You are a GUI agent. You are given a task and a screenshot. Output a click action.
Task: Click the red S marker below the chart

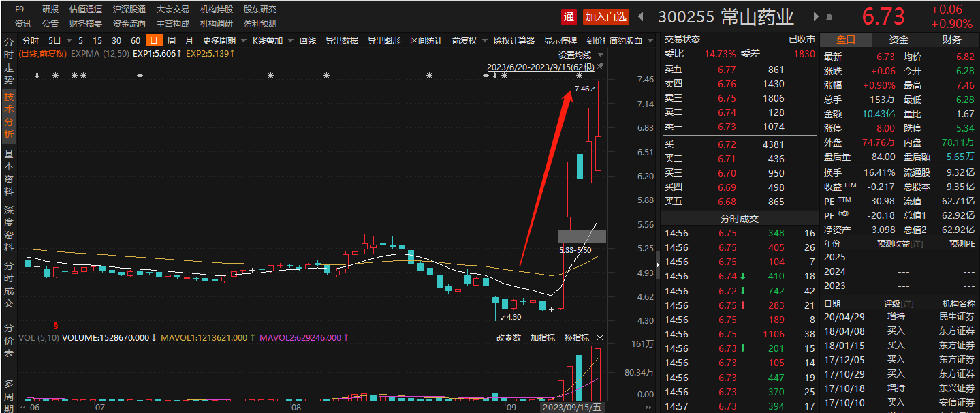tap(56, 324)
